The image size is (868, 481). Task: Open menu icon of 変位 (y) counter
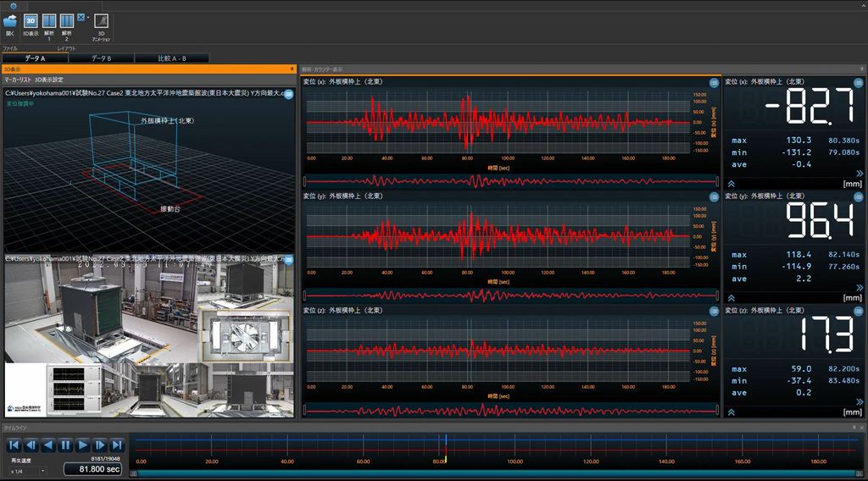click(858, 197)
